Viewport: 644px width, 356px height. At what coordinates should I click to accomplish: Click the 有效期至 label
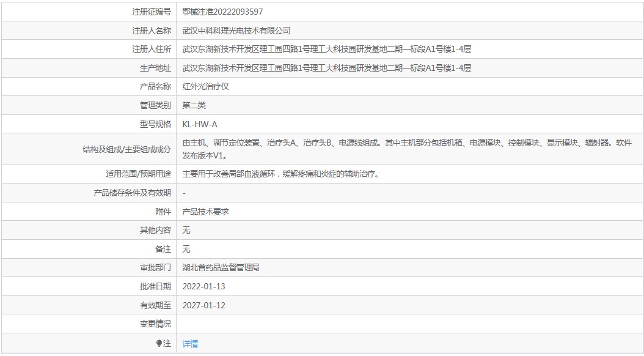tap(155, 305)
